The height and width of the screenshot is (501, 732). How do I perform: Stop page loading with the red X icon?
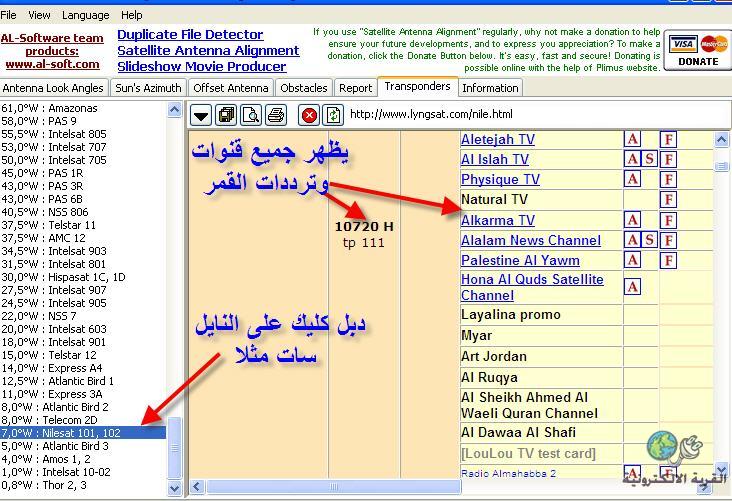click(309, 115)
